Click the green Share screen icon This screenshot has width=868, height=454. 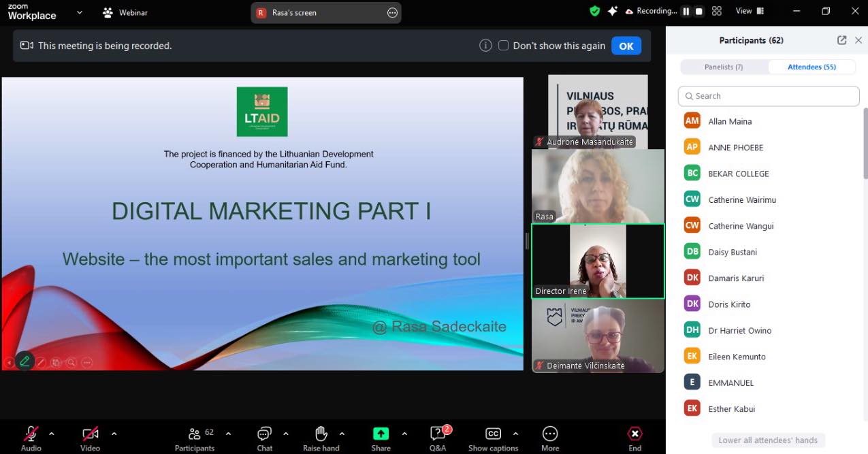tap(381, 434)
